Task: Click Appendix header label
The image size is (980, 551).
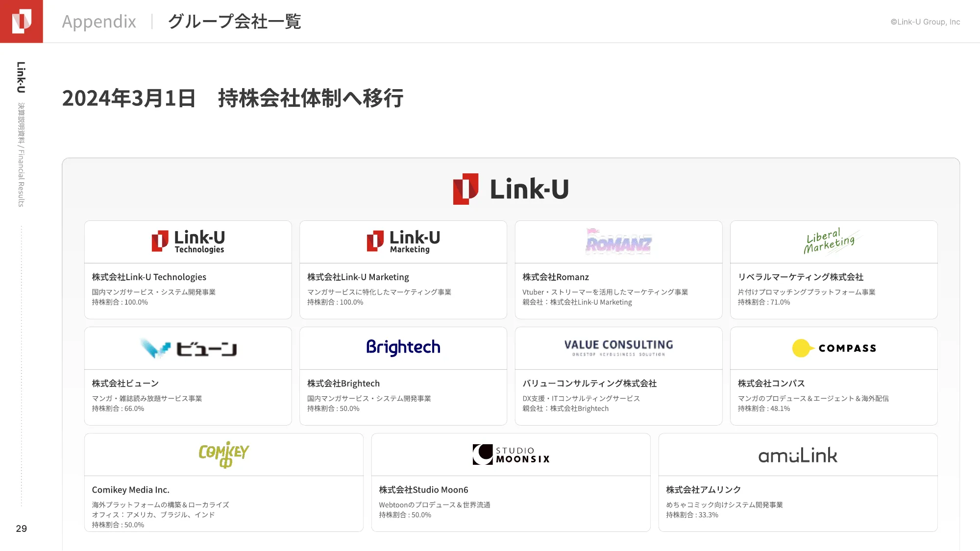Action: [x=99, y=22]
